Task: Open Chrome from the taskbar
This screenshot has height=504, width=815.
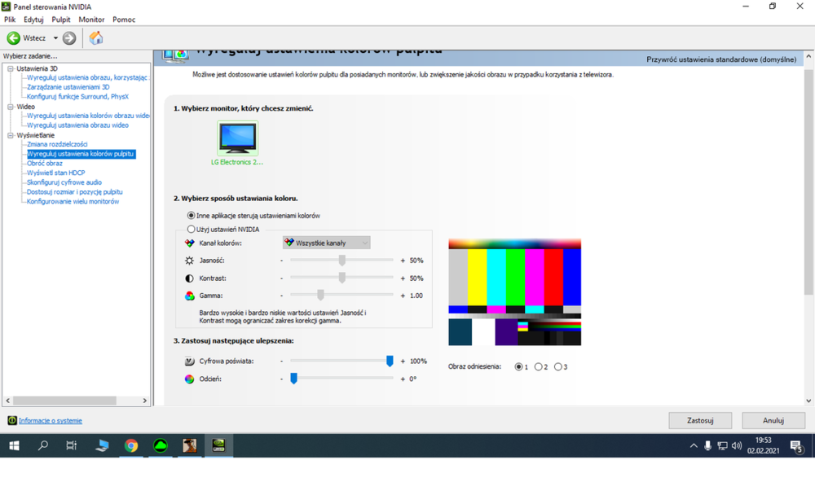Action: point(131,445)
